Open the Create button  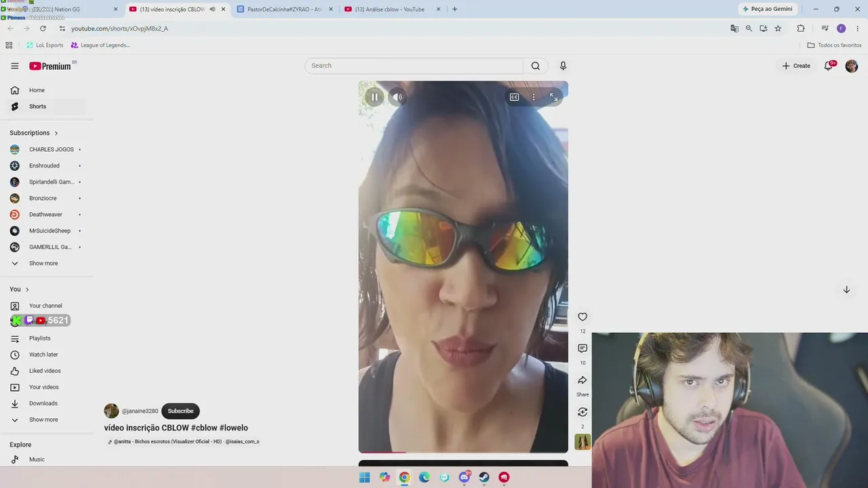pos(796,66)
